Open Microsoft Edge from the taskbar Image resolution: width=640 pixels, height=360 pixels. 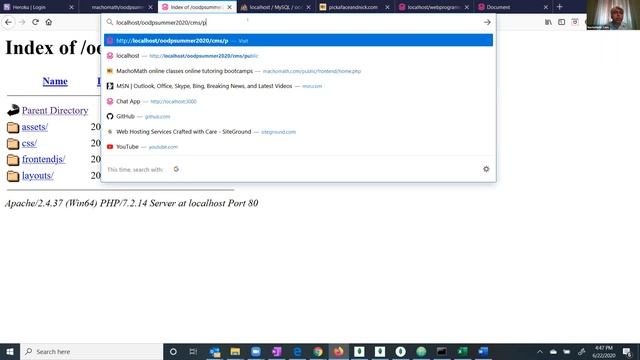point(298,351)
